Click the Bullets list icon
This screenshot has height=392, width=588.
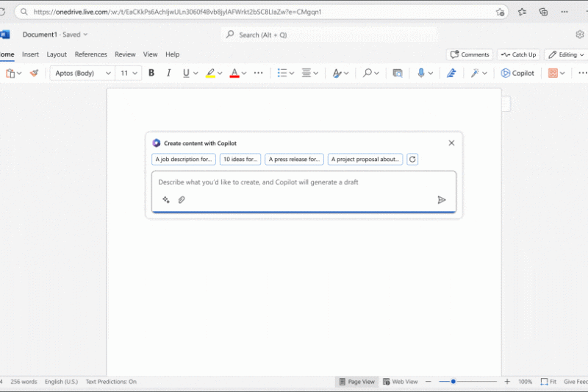tap(282, 73)
